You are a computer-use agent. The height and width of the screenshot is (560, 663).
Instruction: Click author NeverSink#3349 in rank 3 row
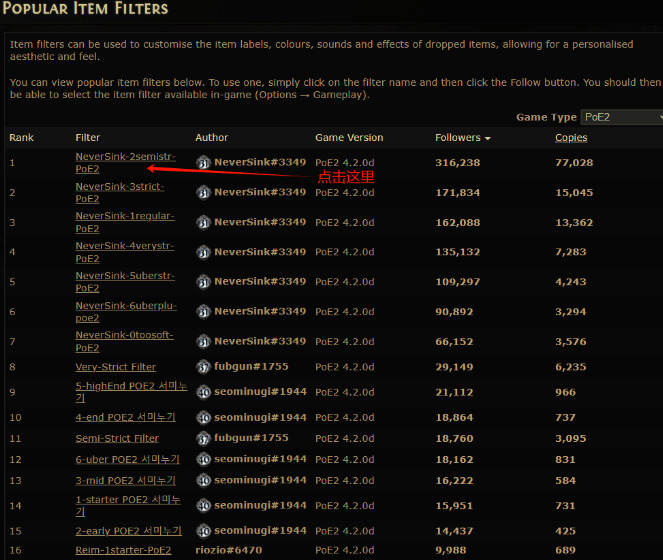(260, 222)
